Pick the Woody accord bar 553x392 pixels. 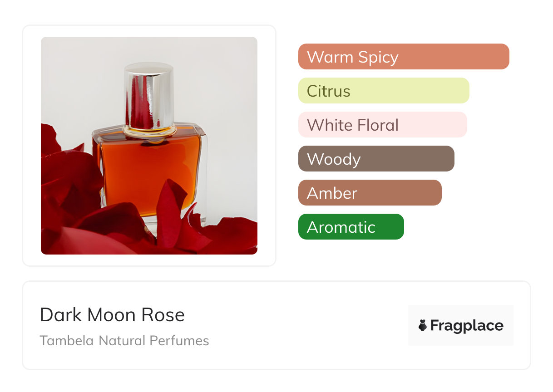[376, 159]
